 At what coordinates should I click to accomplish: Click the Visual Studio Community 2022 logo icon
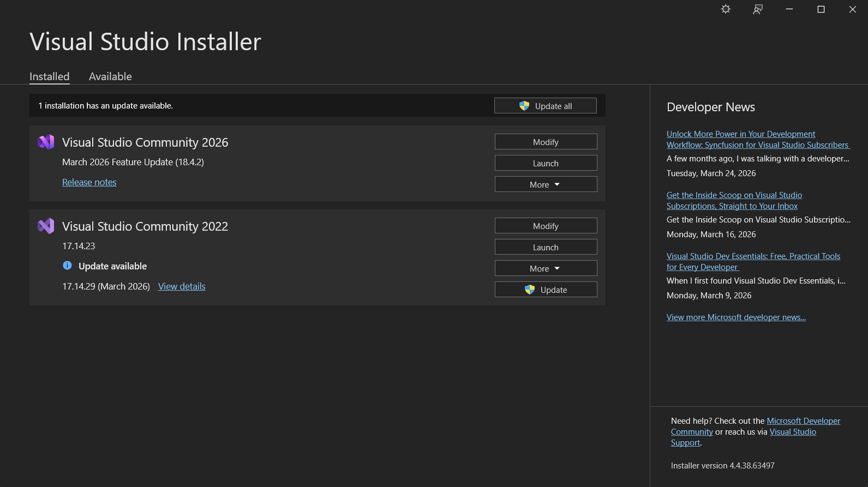[x=46, y=226]
